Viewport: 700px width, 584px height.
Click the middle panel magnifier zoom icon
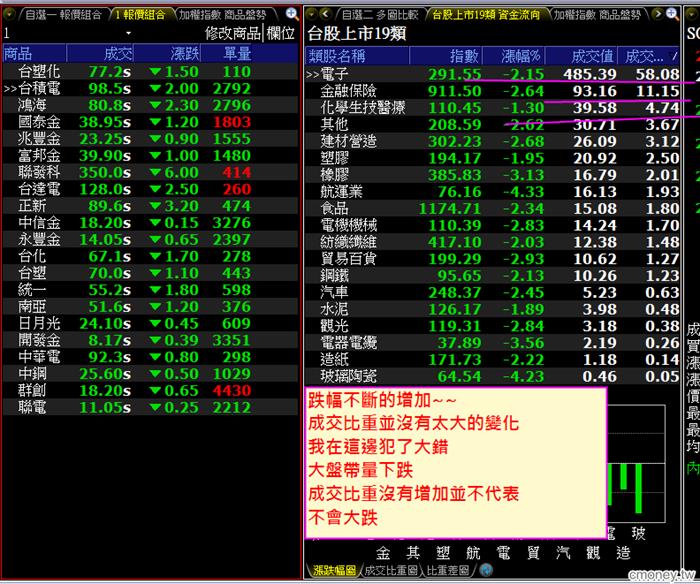[x=672, y=14]
